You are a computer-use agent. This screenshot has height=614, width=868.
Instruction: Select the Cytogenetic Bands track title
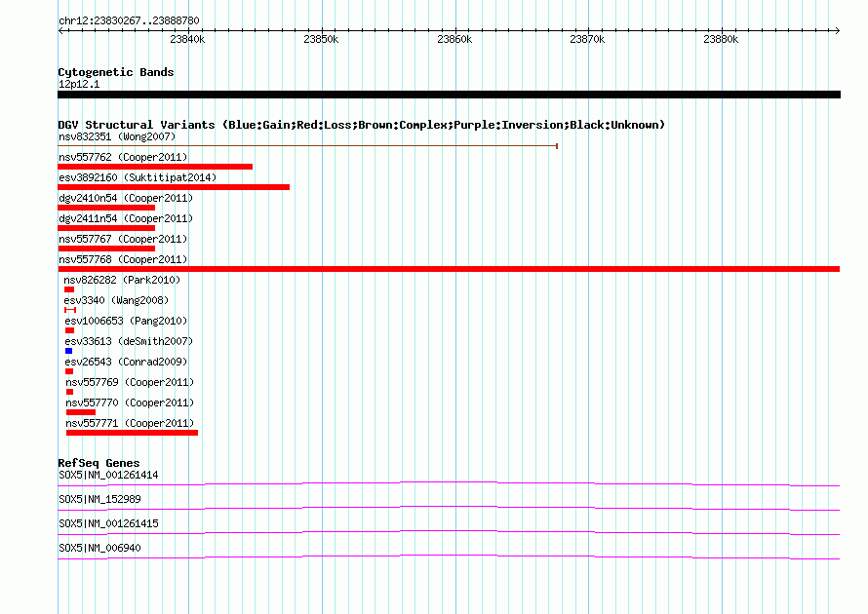pyautogui.click(x=116, y=72)
